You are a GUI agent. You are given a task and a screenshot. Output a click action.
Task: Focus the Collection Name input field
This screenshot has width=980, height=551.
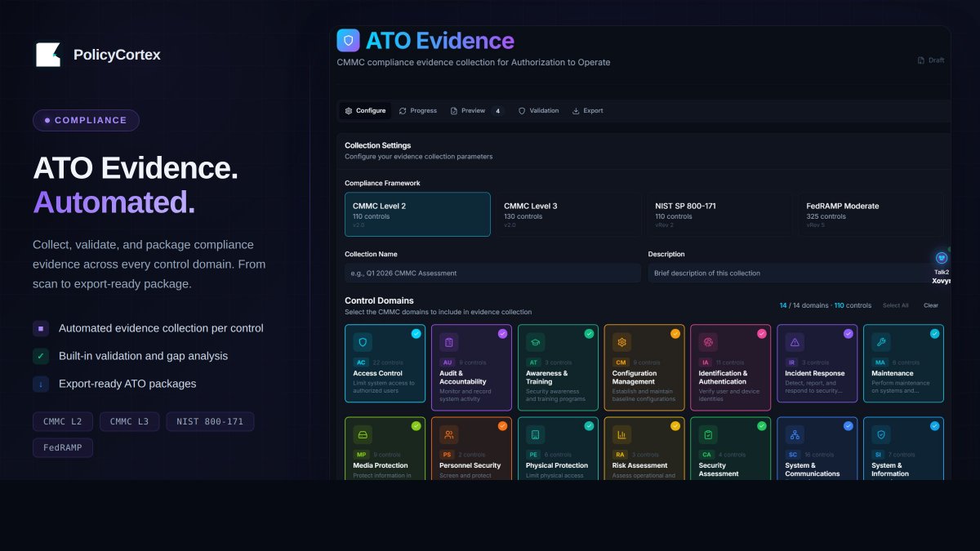tap(492, 273)
